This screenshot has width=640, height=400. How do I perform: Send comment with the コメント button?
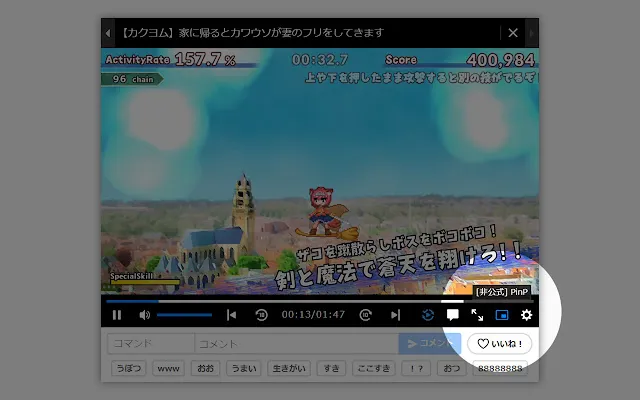click(428, 343)
